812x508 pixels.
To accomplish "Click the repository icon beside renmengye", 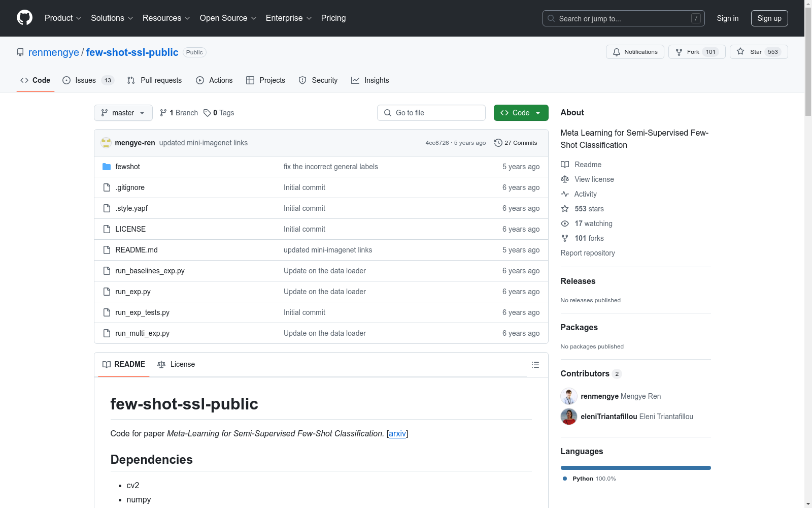I will tap(20, 52).
